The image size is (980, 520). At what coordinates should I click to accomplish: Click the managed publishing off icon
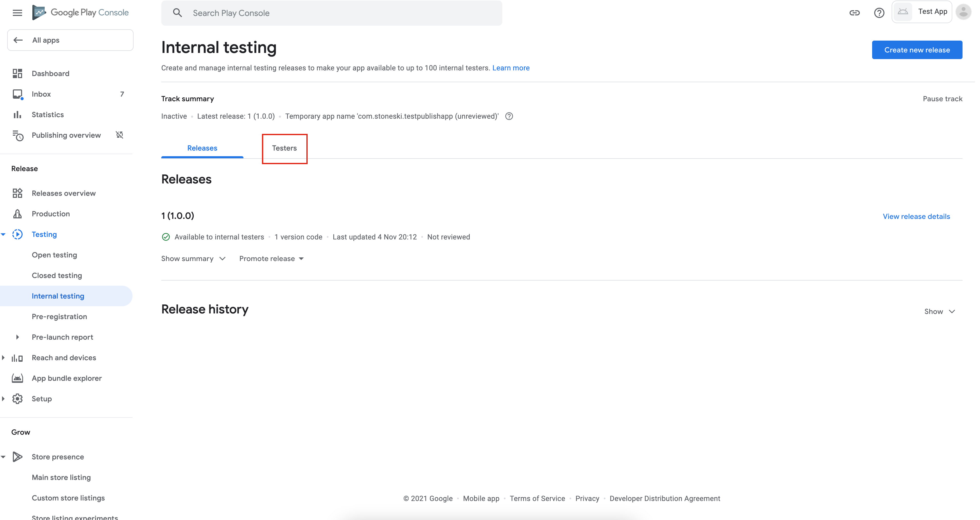[119, 135]
